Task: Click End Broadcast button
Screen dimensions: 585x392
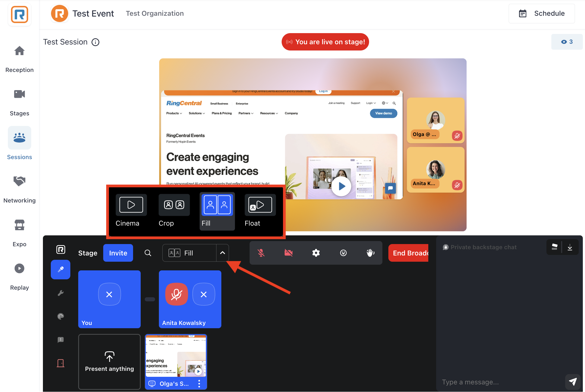Action: click(408, 253)
